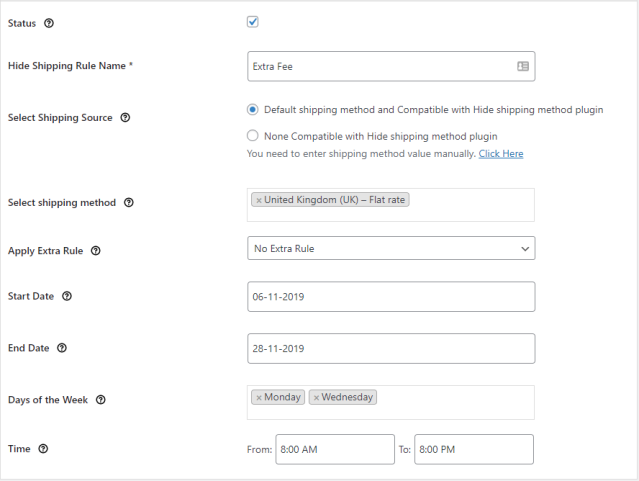Remove Wednesday tag from days list
The height and width of the screenshot is (481, 639).
coord(316,397)
